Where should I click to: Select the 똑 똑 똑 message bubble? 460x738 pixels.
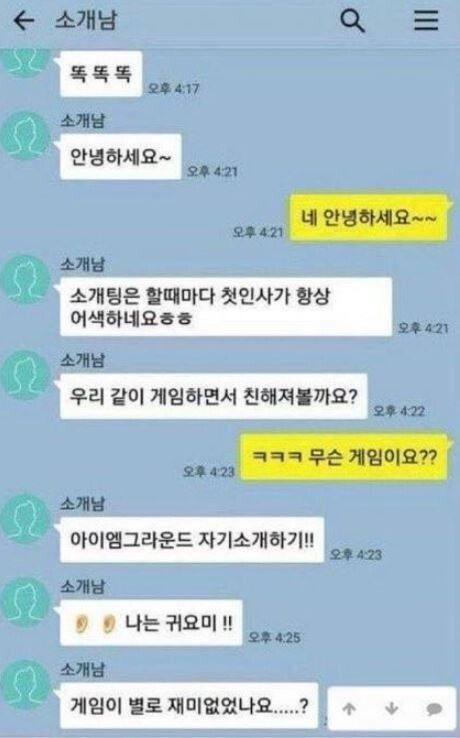101,74
